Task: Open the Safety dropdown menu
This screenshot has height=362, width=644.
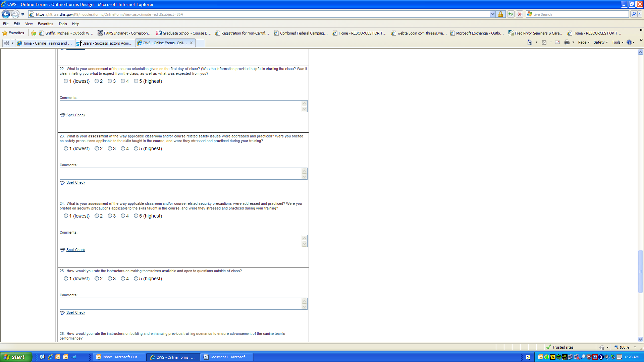Action: (600, 42)
